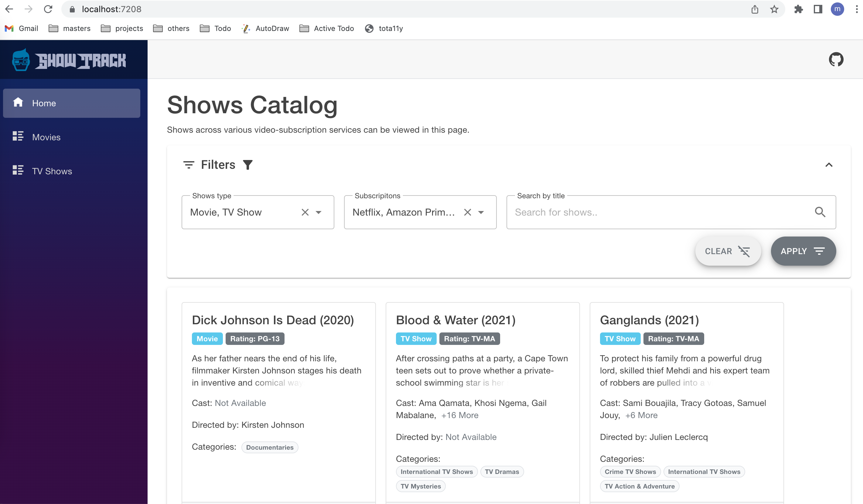Expand +16 More cast for Blood & Water
The image size is (863, 504).
point(459,415)
